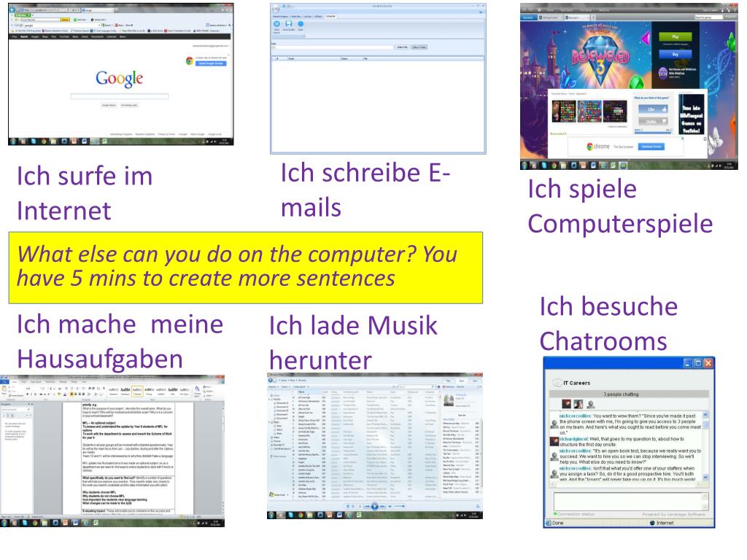Click the album art thumbnail in media player
The image size is (747, 560).
coord(449,400)
